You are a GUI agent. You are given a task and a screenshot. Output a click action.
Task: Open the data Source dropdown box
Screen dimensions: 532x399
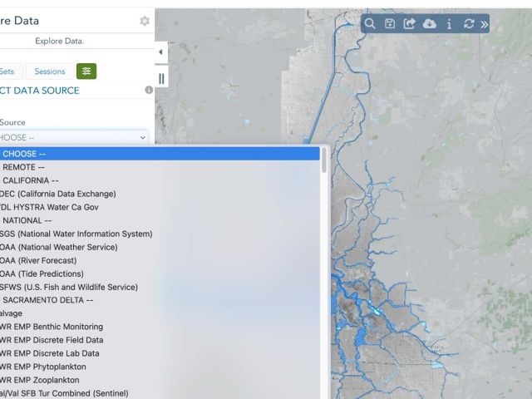point(73,137)
